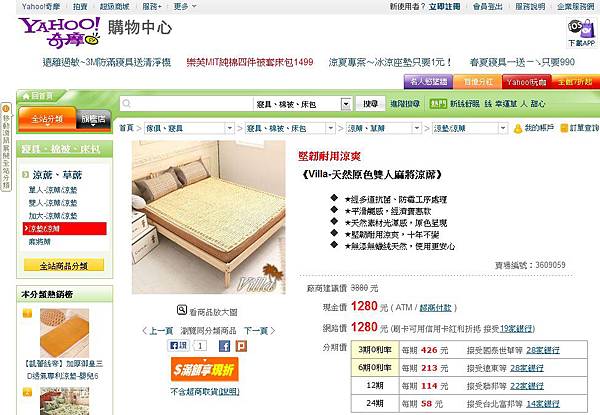Open the search category dropdown

[346, 104]
